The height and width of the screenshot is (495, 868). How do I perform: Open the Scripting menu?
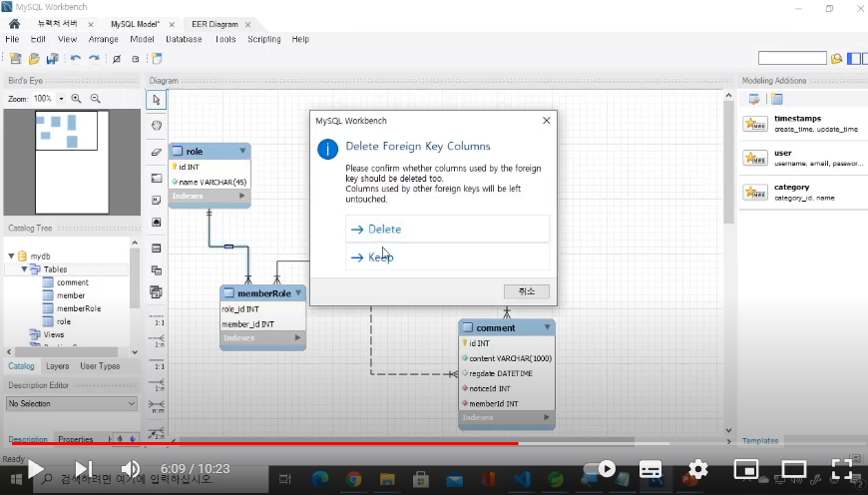point(264,39)
